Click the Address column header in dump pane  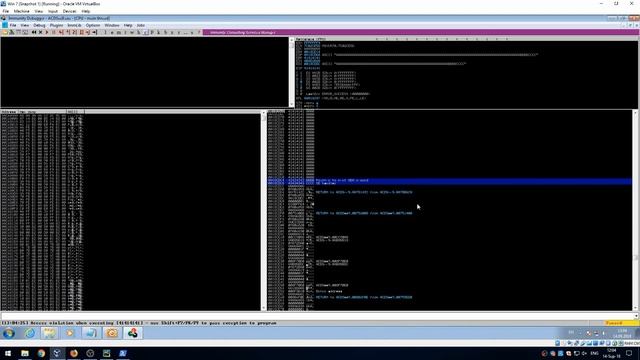pyautogui.click(x=9, y=111)
